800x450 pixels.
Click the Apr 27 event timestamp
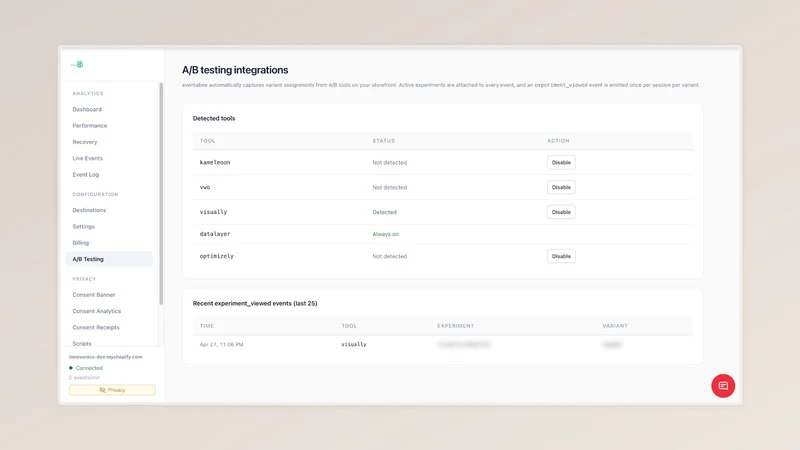(221, 344)
